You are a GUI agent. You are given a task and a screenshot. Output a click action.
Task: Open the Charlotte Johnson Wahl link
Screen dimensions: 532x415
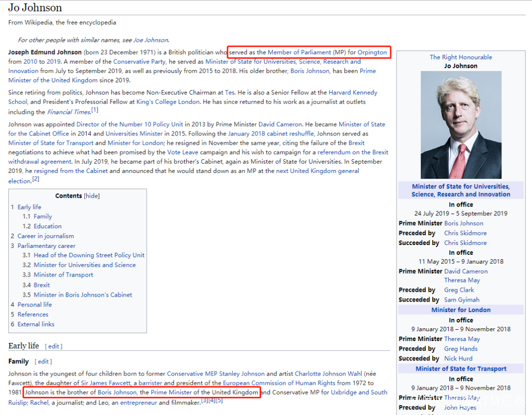pyautogui.click(x=329, y=374)
